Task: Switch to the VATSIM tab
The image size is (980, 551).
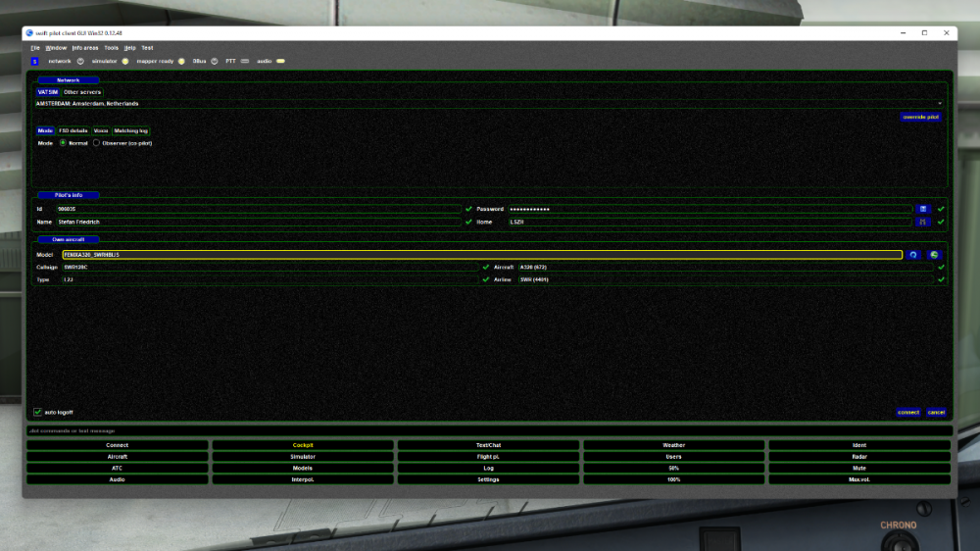Action: (x=47, y=92)
